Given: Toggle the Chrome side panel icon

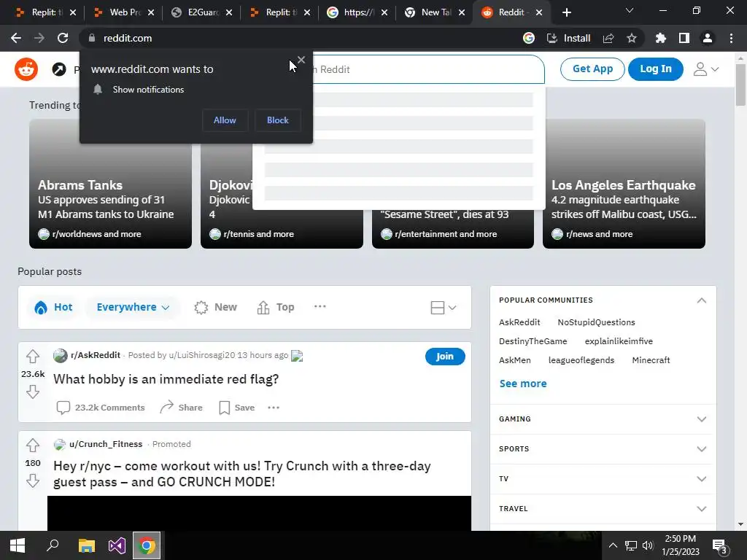Looking at the screenshot, I should click(x=684, y=38).
